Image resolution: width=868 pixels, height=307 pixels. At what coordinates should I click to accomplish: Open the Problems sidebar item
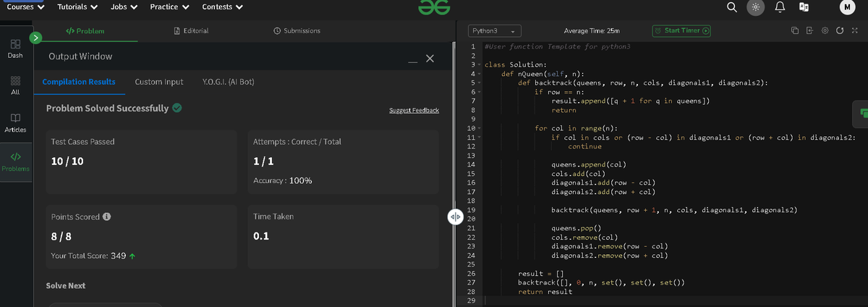pos(14,161)
